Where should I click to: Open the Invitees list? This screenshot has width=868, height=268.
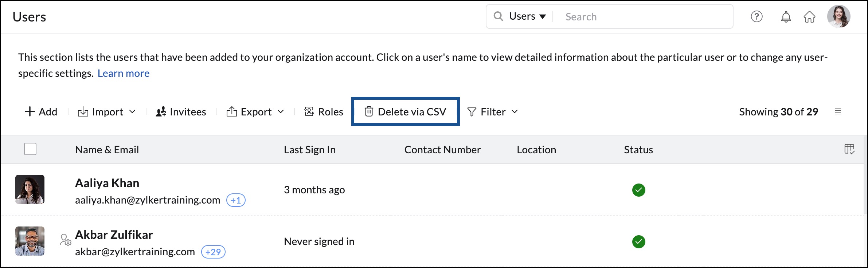(181, 112)
